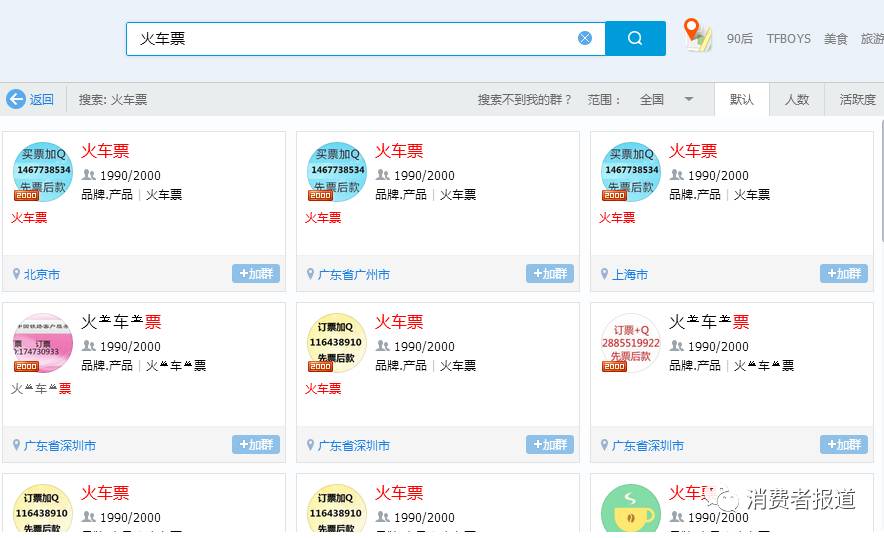Image resolution: width=884 pixels, height=538 pixels.
Task: Open the 北京市 location link
Action: click(42, 275)
